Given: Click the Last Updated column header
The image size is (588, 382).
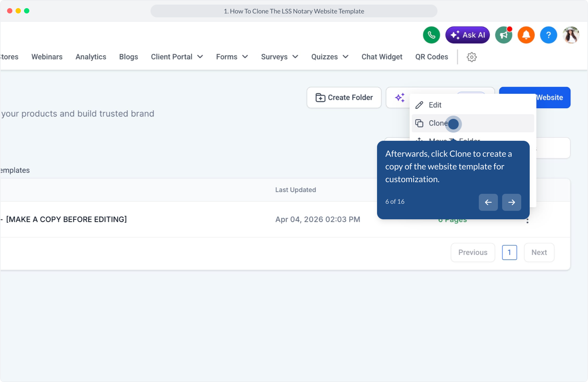Looking at the screenshot, I should pyautogui.click(x=296, y=190).
